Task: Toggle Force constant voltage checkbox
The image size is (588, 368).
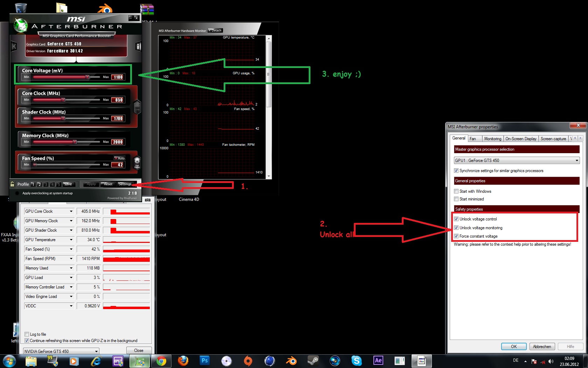Action: [456, 236]
